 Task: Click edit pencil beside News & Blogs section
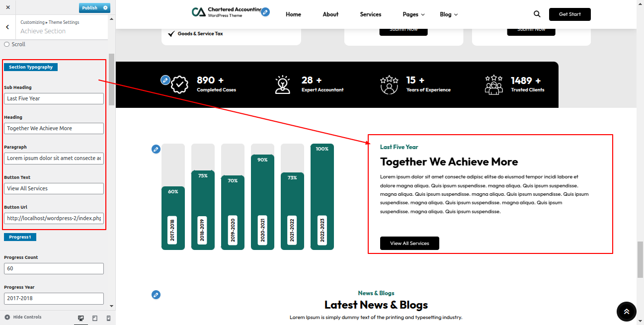tap(156, 295)
